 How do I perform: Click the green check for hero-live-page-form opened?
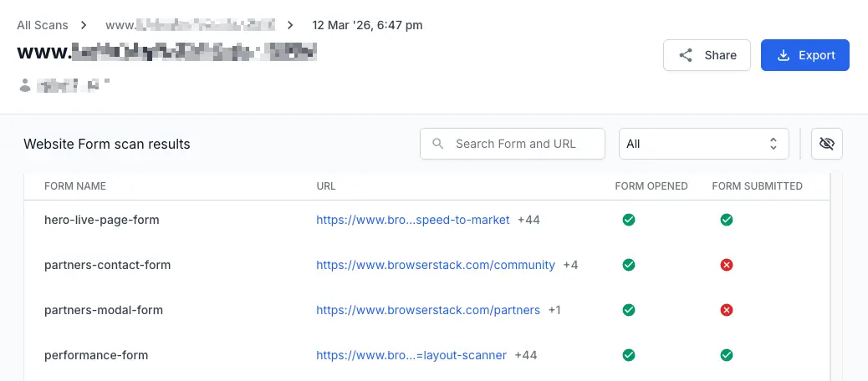tap(629, 220)
